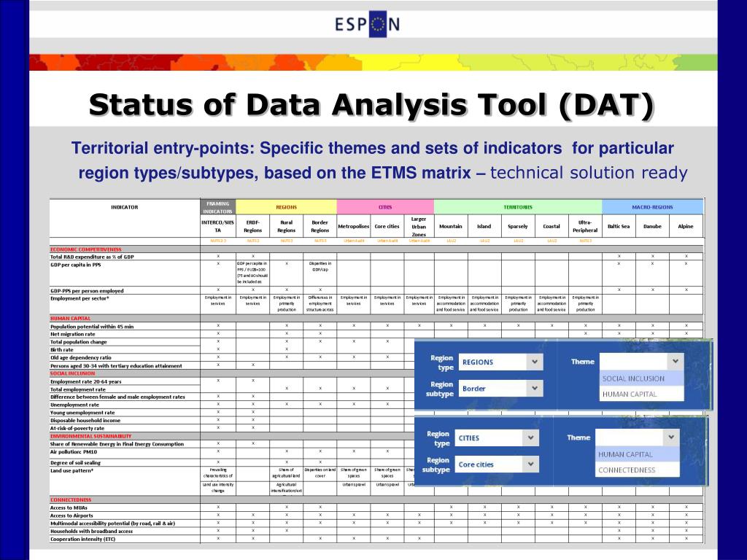The image size is (747, 560).
Task: Click the blue MACRO-REGIONS table group header
Action: [x=652, y=207]
